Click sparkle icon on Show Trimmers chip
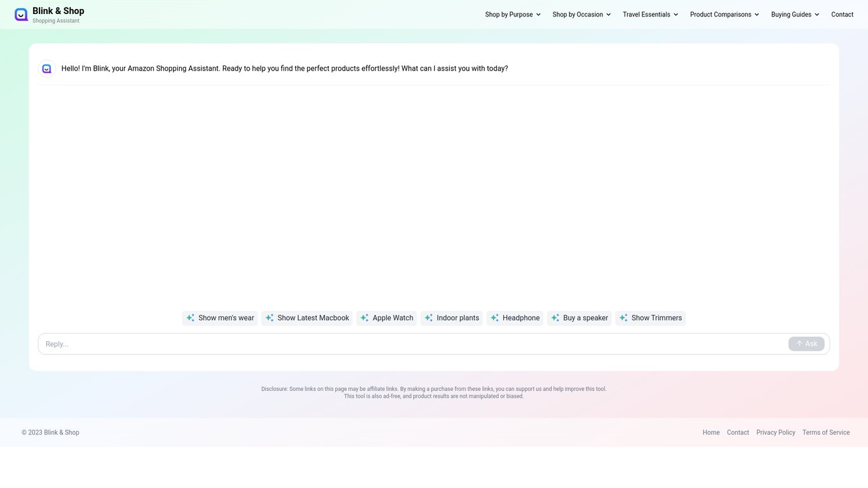 click(x=623, y=318)
